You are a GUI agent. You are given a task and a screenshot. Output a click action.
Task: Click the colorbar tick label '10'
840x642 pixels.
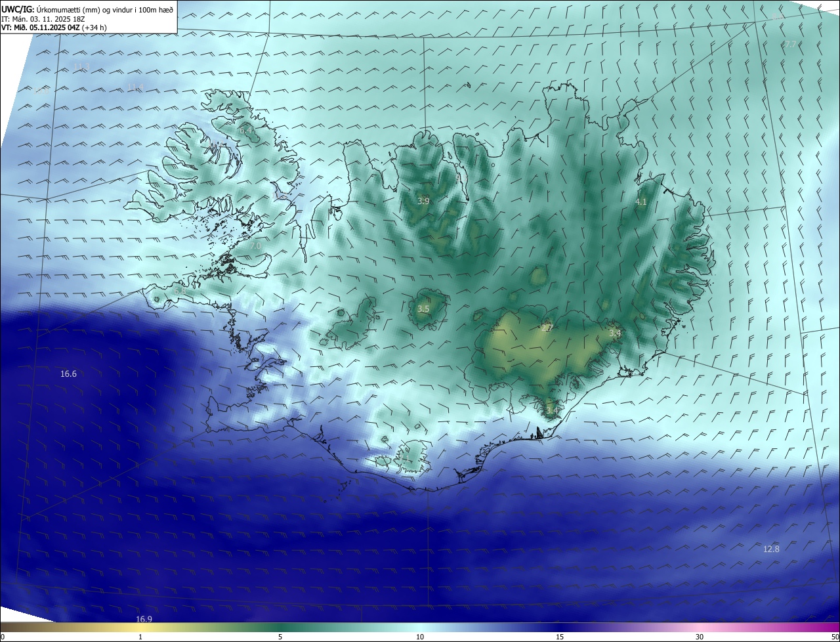click(x=420, y=637)
